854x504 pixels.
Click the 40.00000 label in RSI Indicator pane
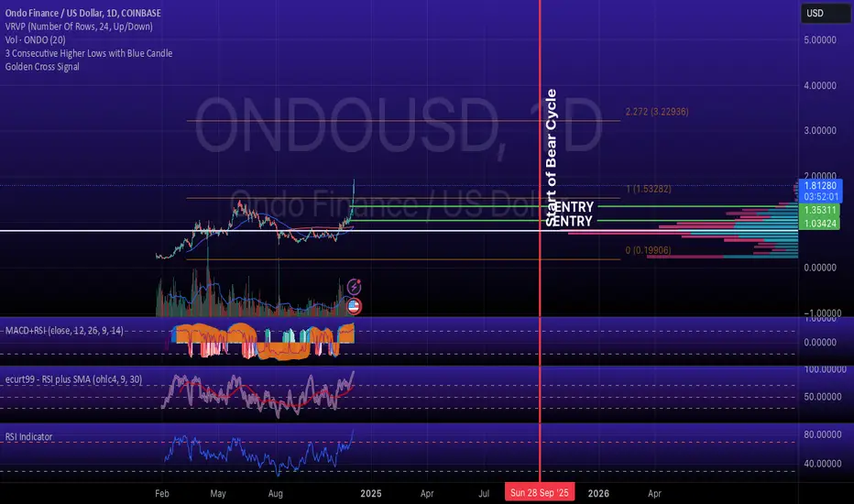coord(823,464)
